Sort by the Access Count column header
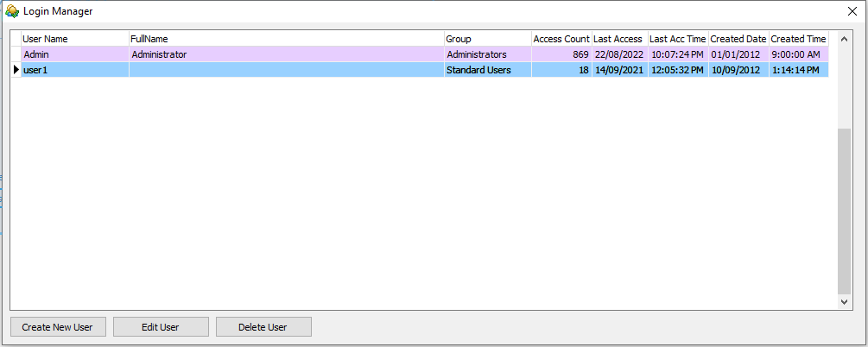Image resolution: width=868 pixels, height=347 pixels. [561, 39]
